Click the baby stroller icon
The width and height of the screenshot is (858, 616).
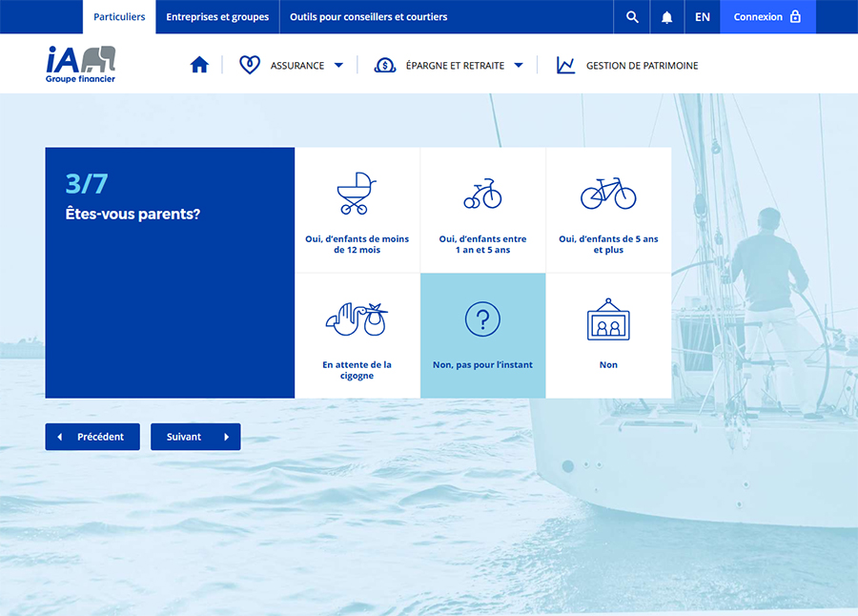(357, 193)
